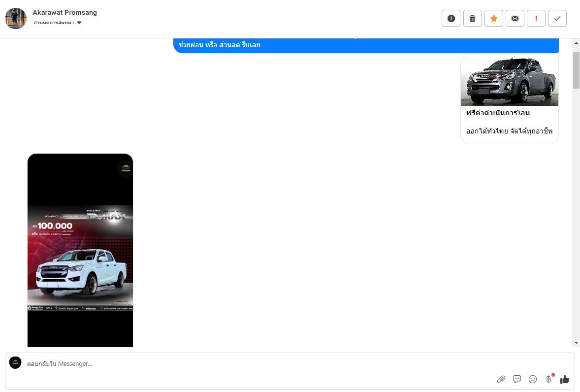Click the scrollbar up arrow
This screenshot has width=580, height=392.
point(576,43)
